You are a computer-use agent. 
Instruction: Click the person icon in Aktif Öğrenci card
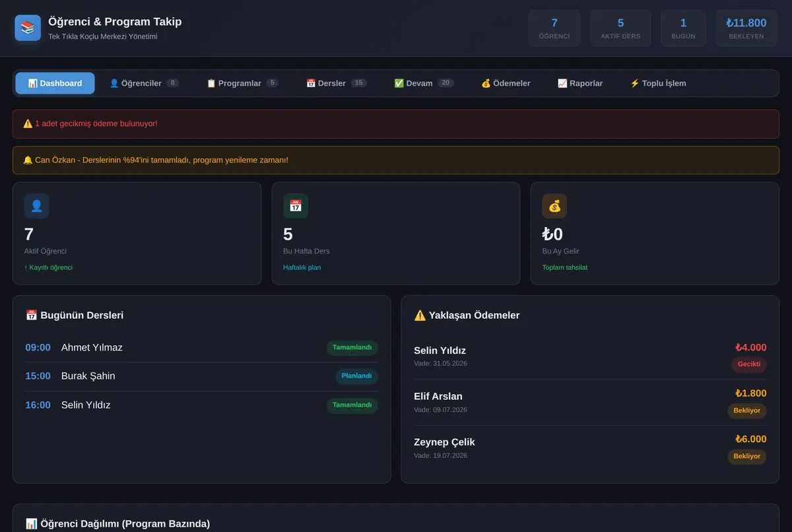(x=36, y=206)
